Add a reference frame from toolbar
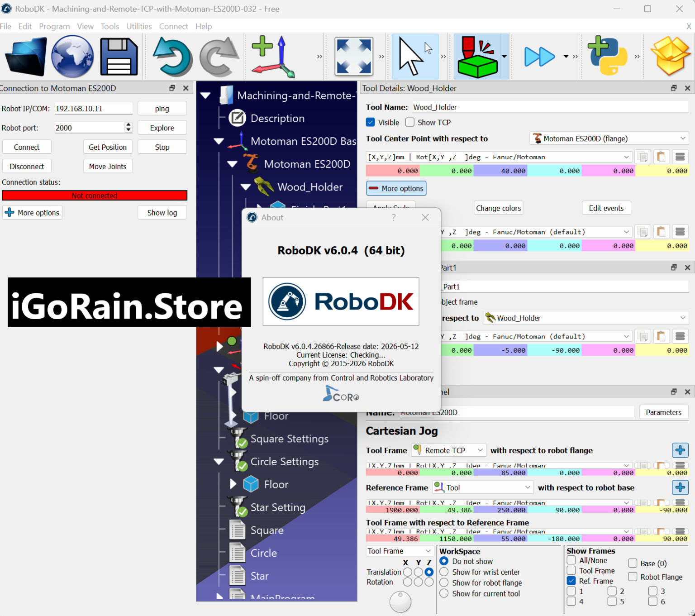 tap(273, 57)
